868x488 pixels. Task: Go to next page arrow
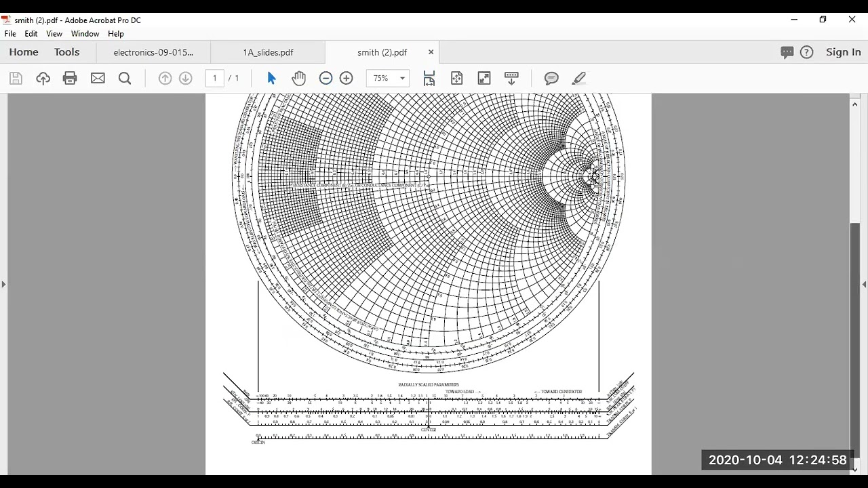pyautogui.click(x=186, y=79)
